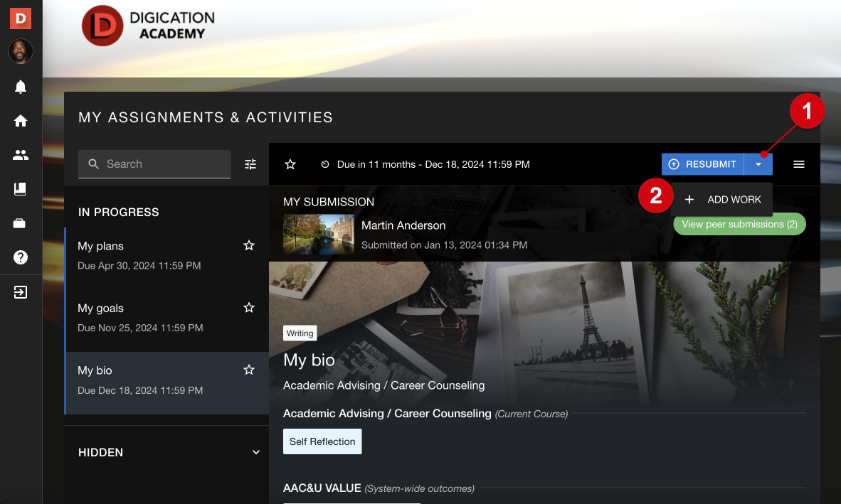Open the help question mark icon
Viewport: 841px width, 504px height.
coord(21,257)
